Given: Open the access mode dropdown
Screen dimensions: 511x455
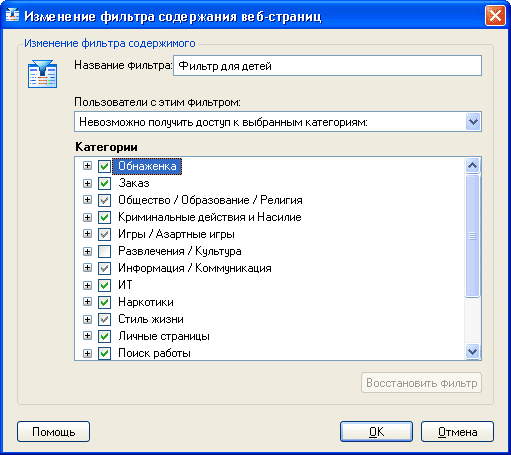Looking at the screenshot, I should click(x=473, y=122).
